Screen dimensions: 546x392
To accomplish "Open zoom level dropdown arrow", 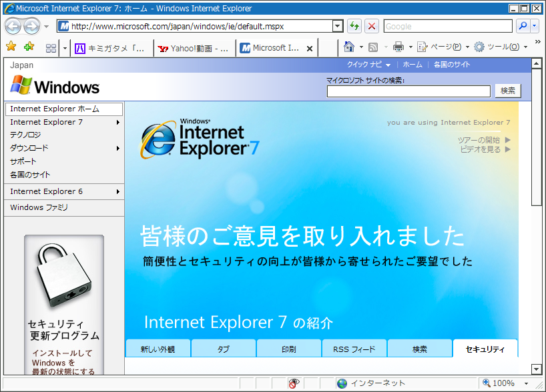I will (526, 383).
